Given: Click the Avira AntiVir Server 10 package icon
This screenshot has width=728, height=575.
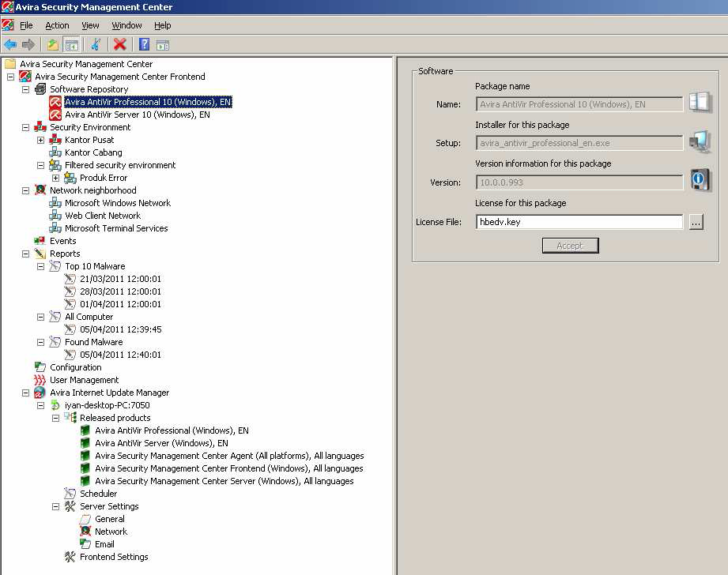Looking at the screenshot, I should click(x=55, y=115).
